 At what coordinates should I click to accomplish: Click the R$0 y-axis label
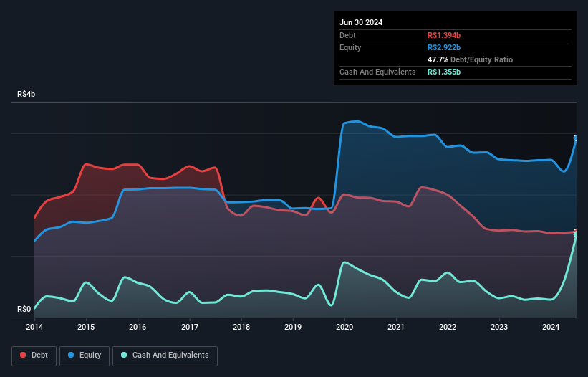(x=24, y=310)
